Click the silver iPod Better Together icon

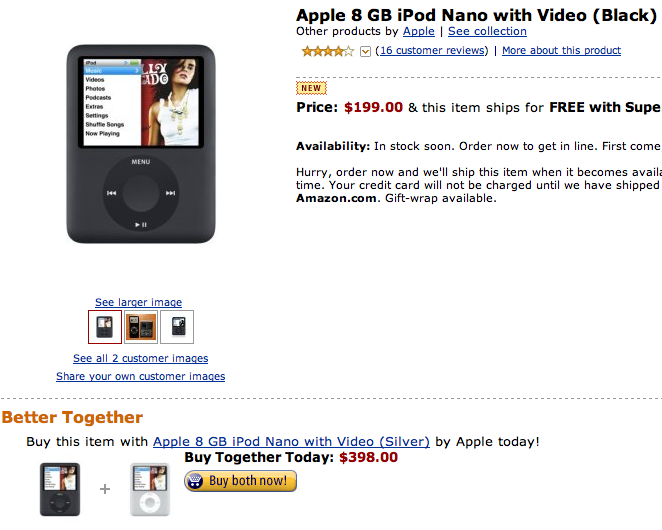pyautogui.click(x=150, y=489)
